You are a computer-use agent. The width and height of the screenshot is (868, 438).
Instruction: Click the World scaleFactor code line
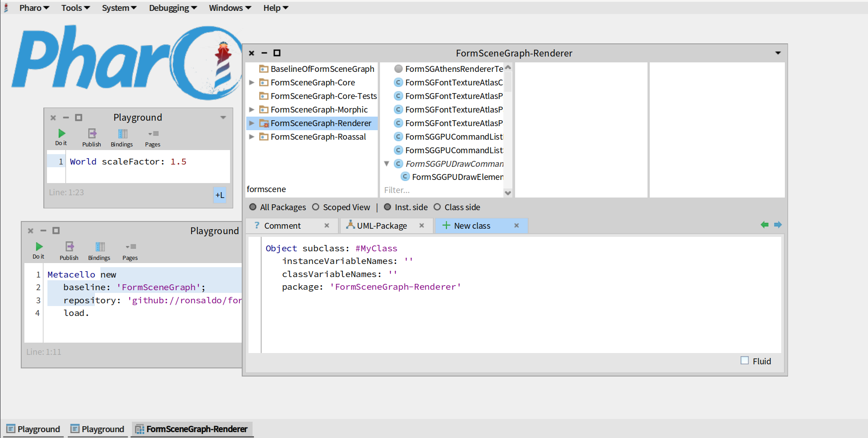click(x=128, y=161)
